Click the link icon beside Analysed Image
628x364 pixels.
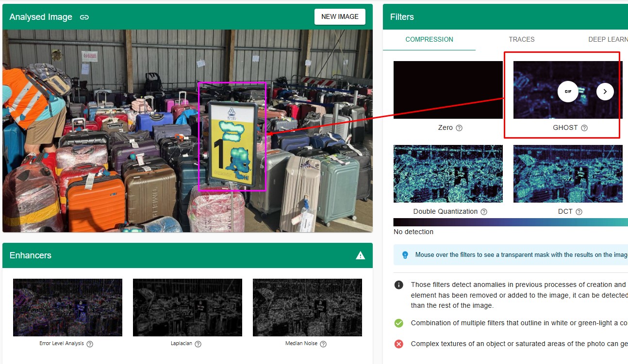84,17
